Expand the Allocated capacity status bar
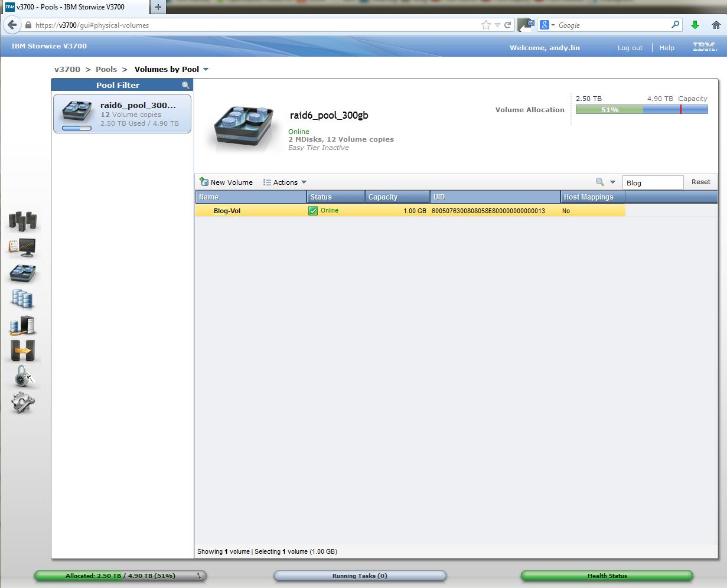 click(x=199, y=576)
